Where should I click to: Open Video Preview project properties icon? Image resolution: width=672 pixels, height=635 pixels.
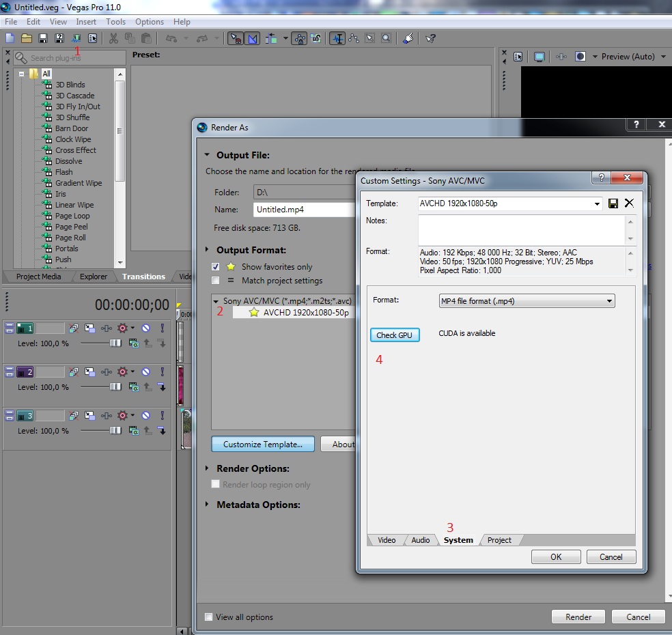click(x=518, y=57)
